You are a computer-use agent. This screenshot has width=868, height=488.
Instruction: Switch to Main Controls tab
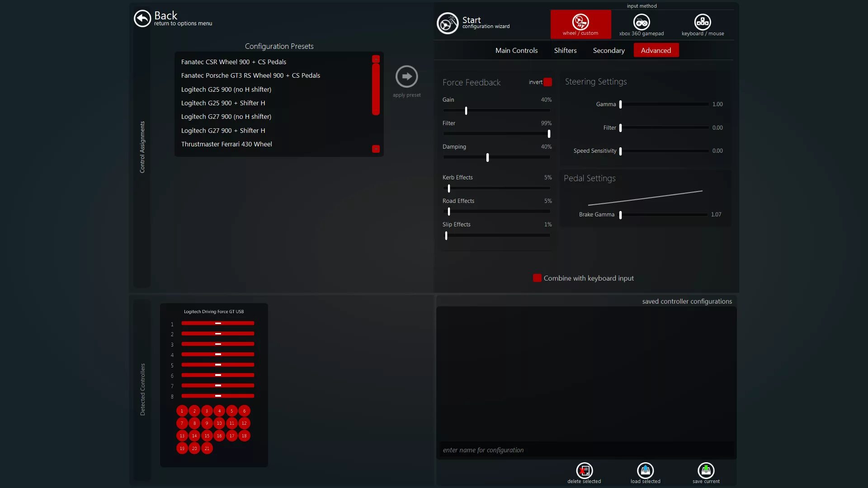point(516,51)
